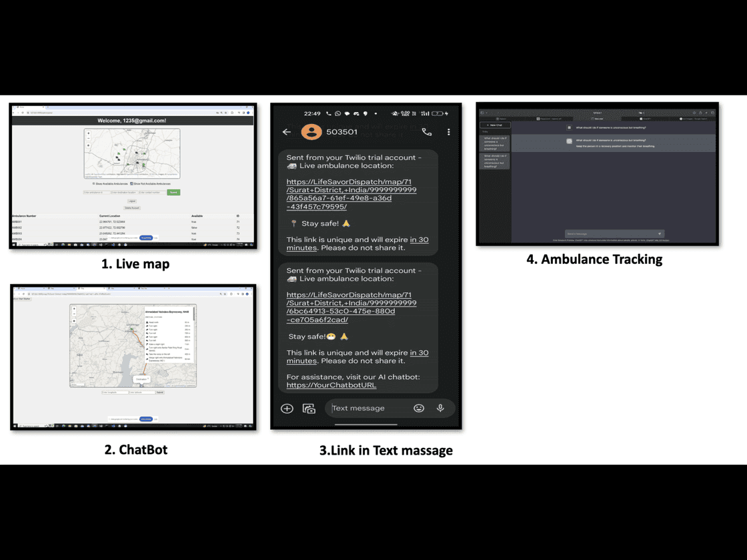Tap the 'in 30 minutes' link in first message
The height and width of the screenshot is (560, 747).
(357, 243)
